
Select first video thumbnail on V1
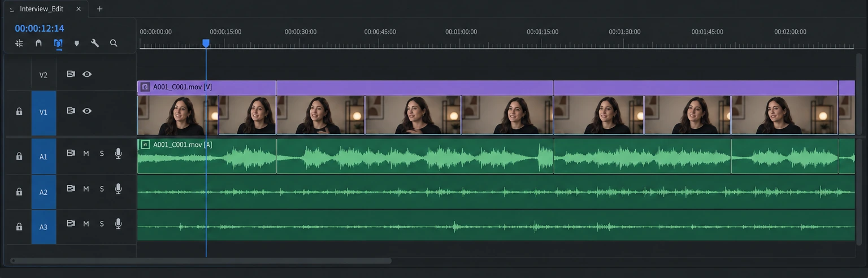pyautogui.click(x=178, y=115)
